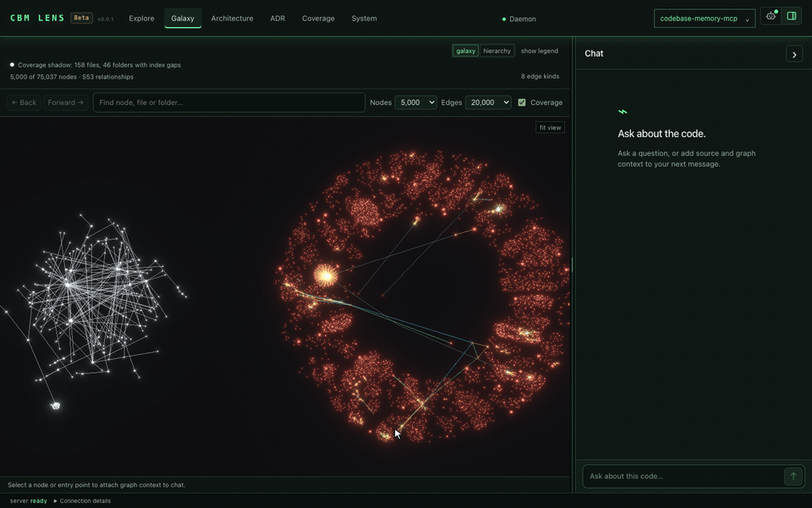Viewport: 812px width, 508px height.
Task: Go to the ADR tab
Action: tap(277, 18)
